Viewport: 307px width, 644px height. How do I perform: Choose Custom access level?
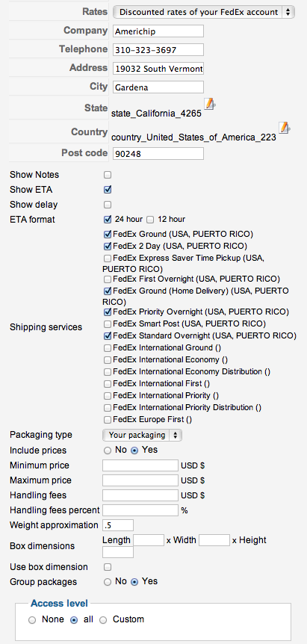click(x=103, y=620)
